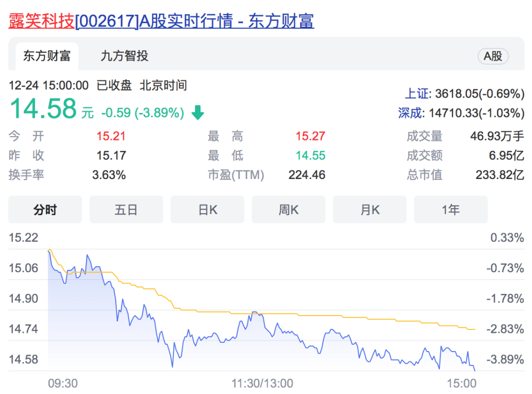Click the 11:30/13:00 time axis label

pos(262,384)
